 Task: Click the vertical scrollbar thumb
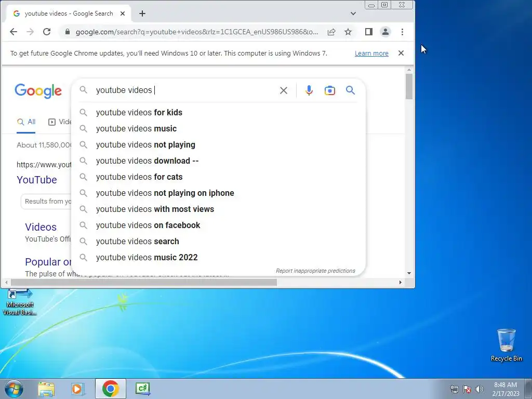pos(409,86)
